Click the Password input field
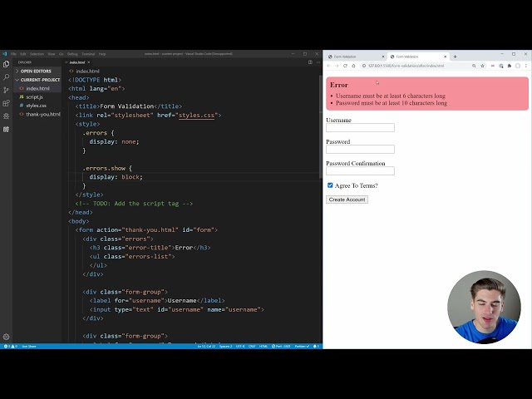Screen dimensions: 532x399 [x=360, y=150]
